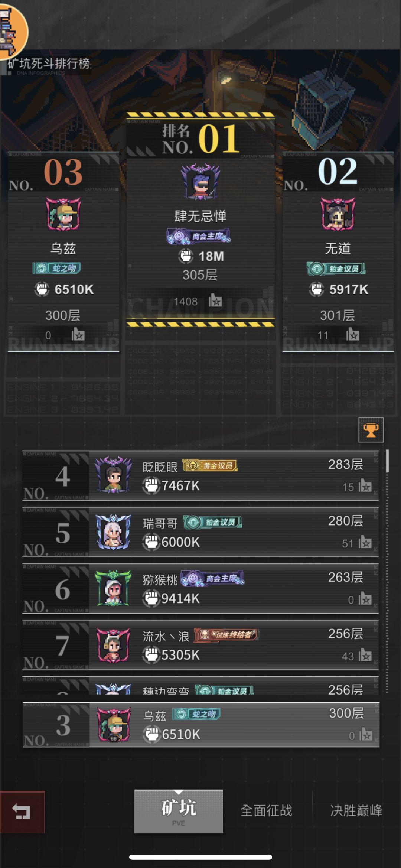The width and height of the screenshot is (401, 868).
Task: Click the like flag icon for 流水丶浪
Action: pyautogui.click(x=365, y=655)
